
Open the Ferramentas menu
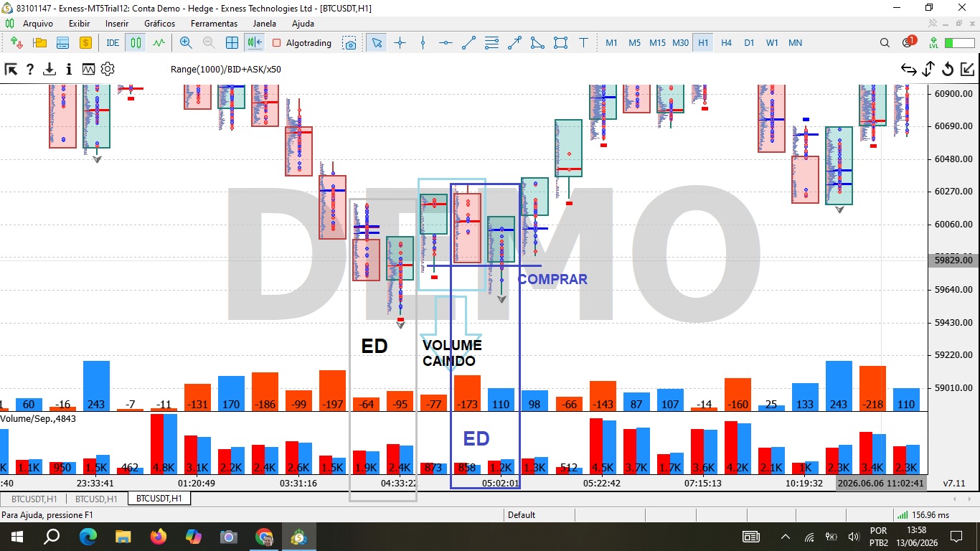(x=214, y=24)
